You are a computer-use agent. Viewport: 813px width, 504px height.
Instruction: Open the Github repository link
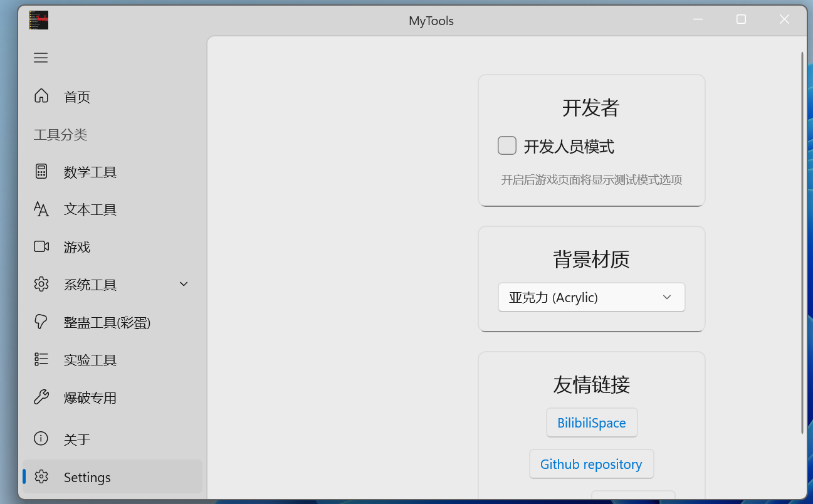591,464
